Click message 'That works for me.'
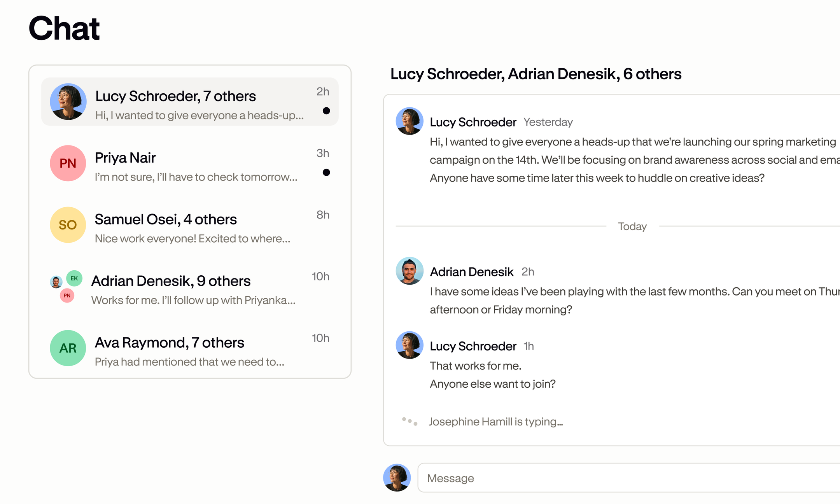 click(476, 366)
